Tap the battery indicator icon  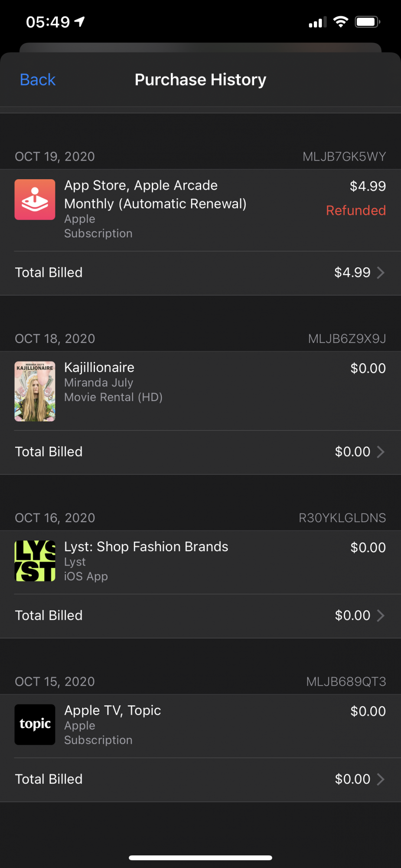[x=367, y=22]
